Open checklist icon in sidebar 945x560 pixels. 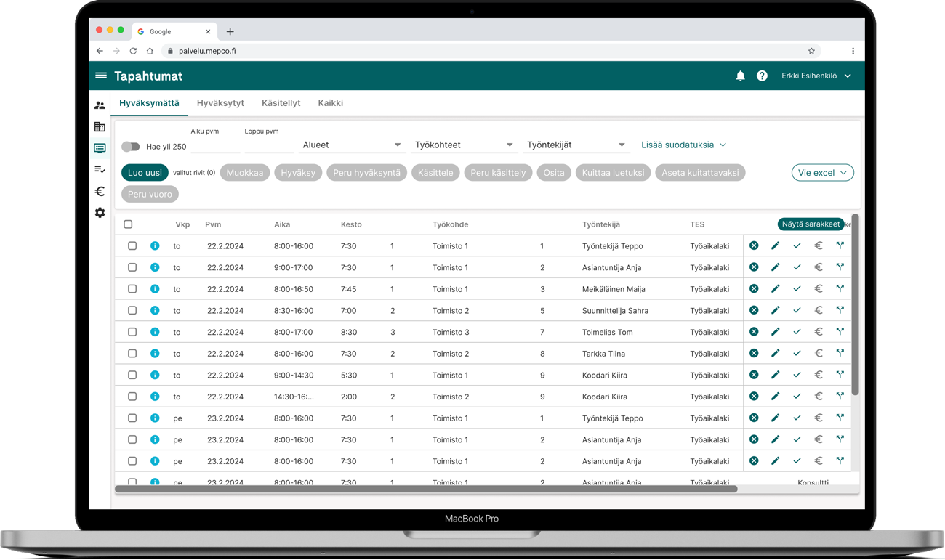click(100, 169)
